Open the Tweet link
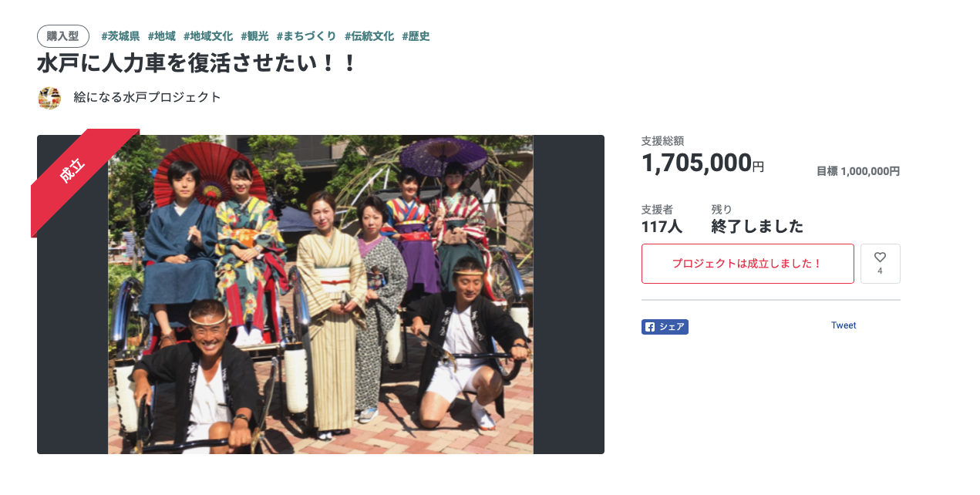 click(844, 325)
